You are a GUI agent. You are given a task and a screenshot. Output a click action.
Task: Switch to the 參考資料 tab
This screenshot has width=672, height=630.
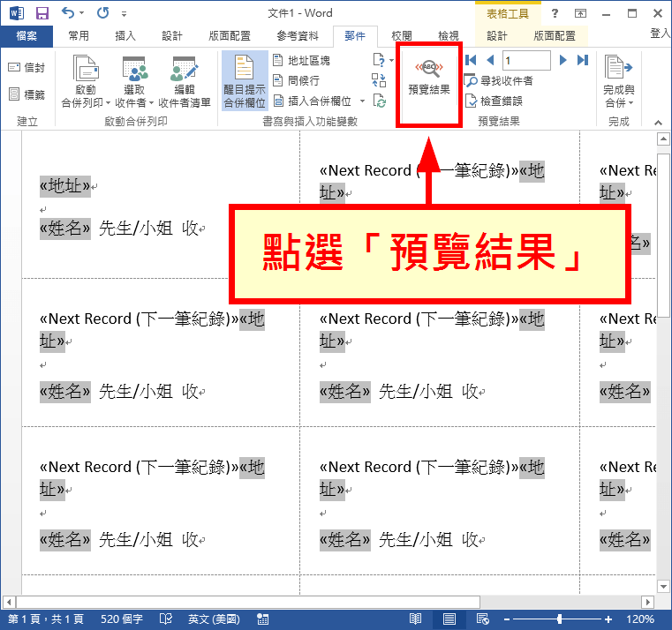click(298, 36)
